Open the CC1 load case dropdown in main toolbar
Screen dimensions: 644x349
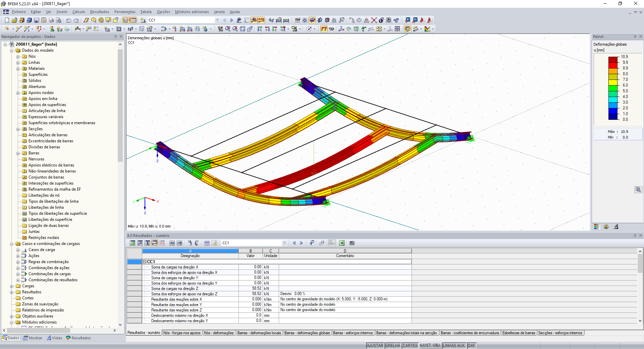(217, 20)
